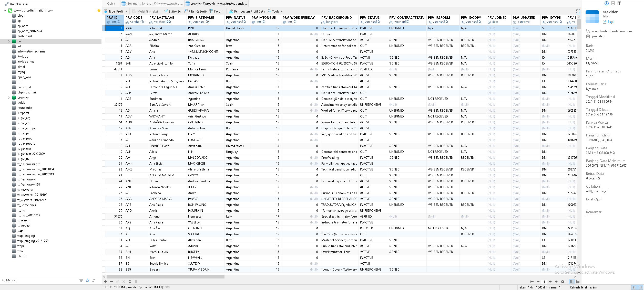Screen dimensions: 644x290
Task: Go to next page arrow
Action: (550, 282)
